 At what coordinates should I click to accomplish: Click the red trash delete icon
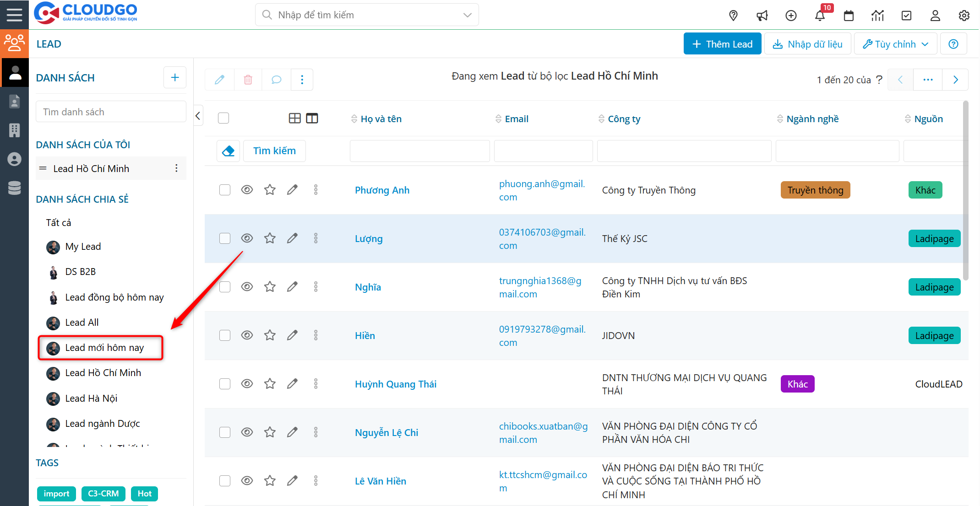248,80
